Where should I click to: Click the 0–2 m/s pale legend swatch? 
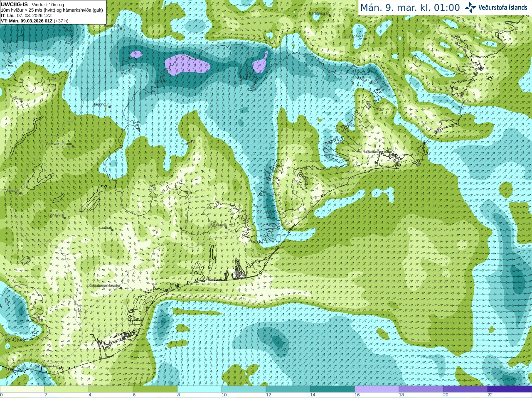coord(22,389)
